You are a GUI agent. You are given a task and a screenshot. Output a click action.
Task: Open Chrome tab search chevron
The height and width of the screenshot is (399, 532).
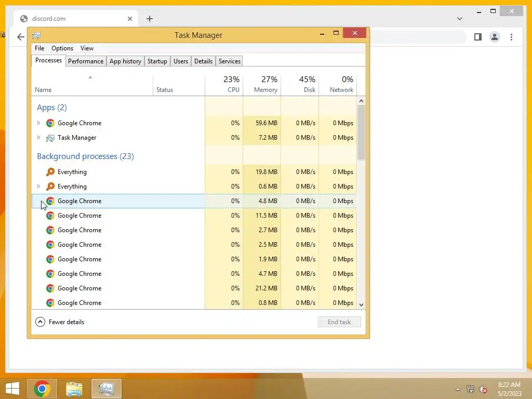[x=460, y=19]
